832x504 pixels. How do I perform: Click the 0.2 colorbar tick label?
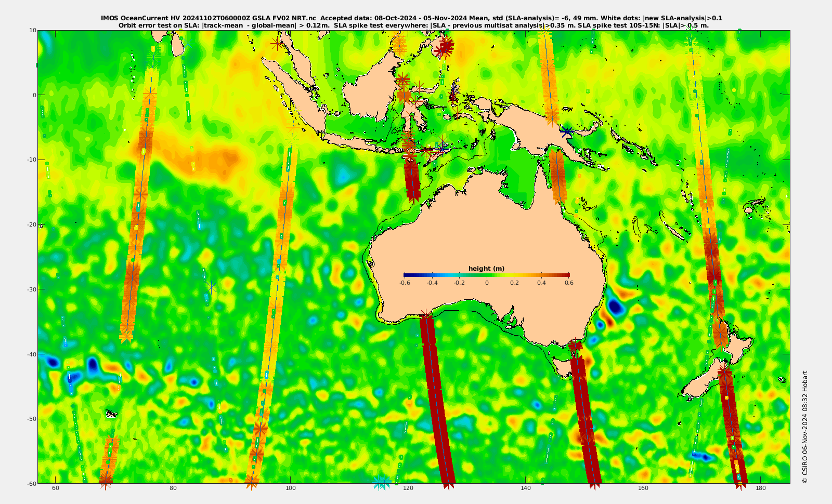click(514, 283)
